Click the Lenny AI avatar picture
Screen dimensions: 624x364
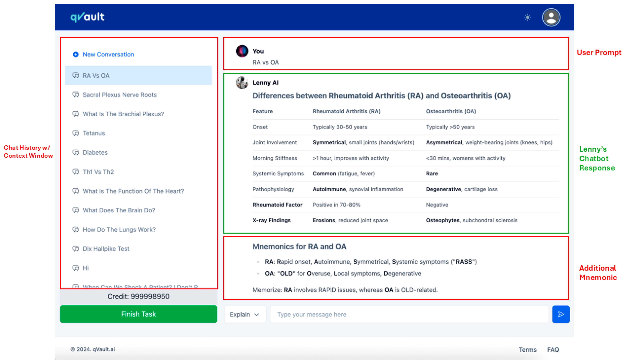242,83
